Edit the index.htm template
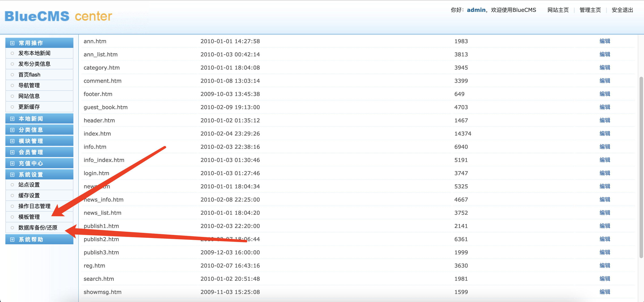 click(x=604, y=134)
